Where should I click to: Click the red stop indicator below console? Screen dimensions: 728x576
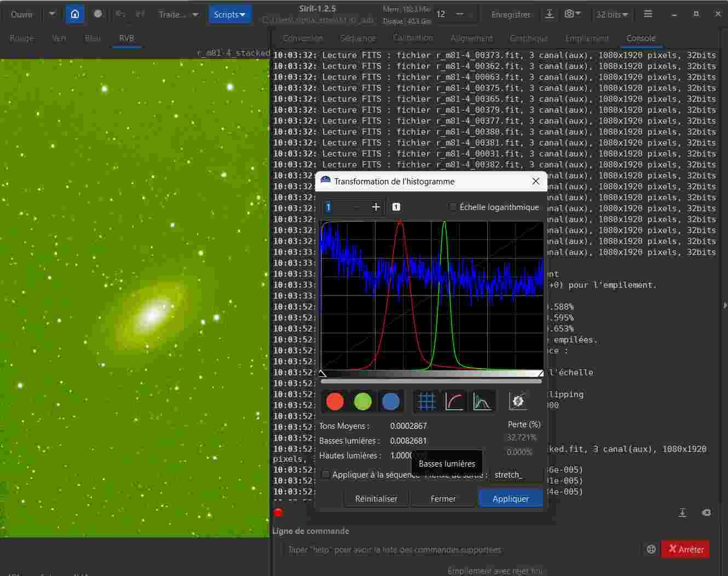coord(278,513)
